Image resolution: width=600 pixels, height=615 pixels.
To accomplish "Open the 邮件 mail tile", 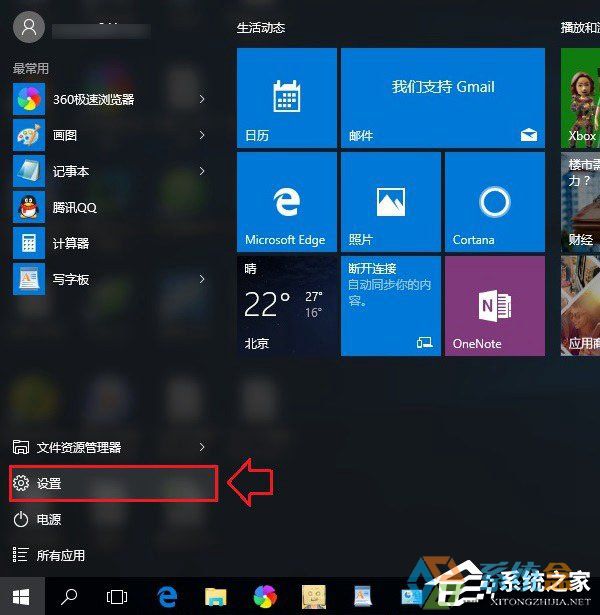I will [x=443, y=98].
